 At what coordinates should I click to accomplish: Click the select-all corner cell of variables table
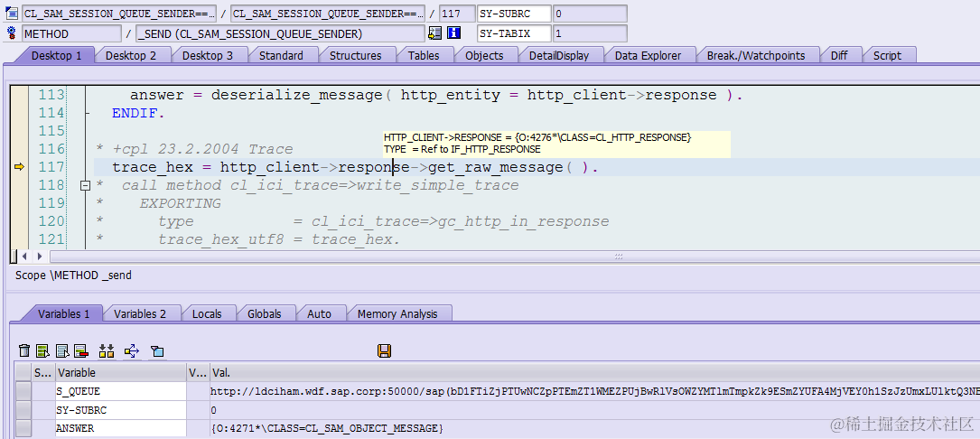click(23, 373)
